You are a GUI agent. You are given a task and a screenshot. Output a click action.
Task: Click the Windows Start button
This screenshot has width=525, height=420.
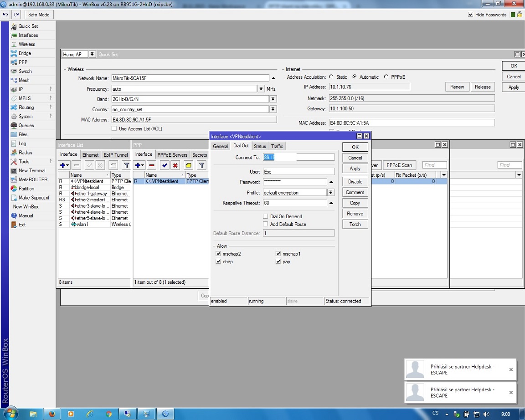pyautogui.click(x=11, y=414)
